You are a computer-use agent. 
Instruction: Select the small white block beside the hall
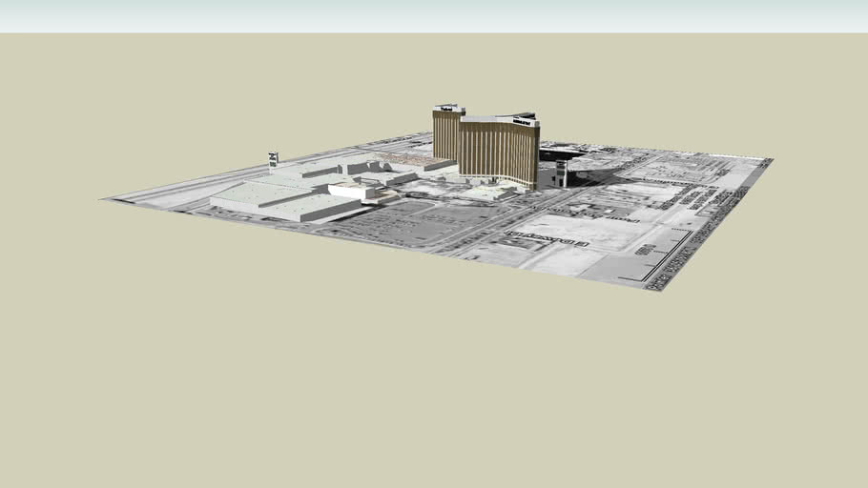coord(353,191)
